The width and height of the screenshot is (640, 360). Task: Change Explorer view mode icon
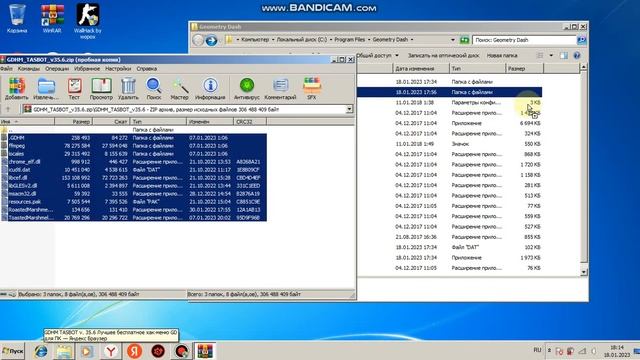click(x=540, y=55)
